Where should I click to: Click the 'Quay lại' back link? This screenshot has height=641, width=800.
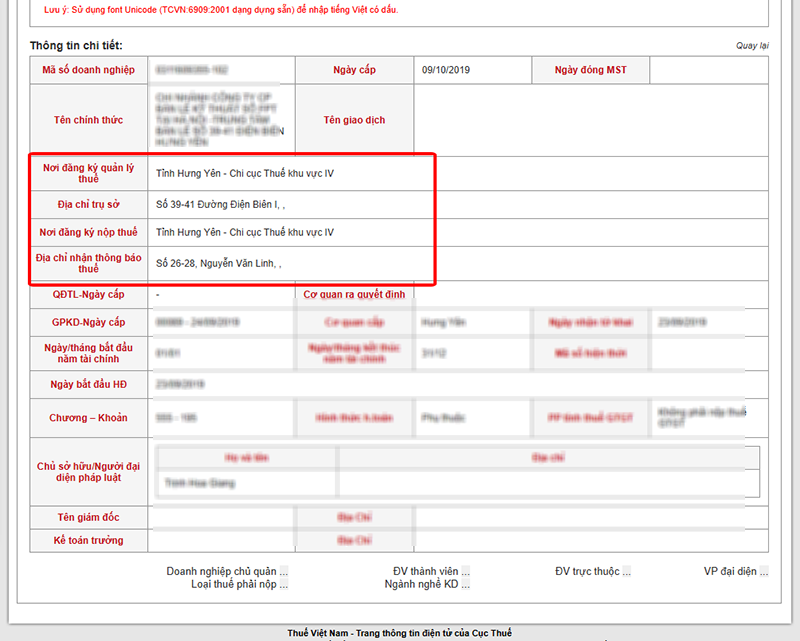[752, 46]
